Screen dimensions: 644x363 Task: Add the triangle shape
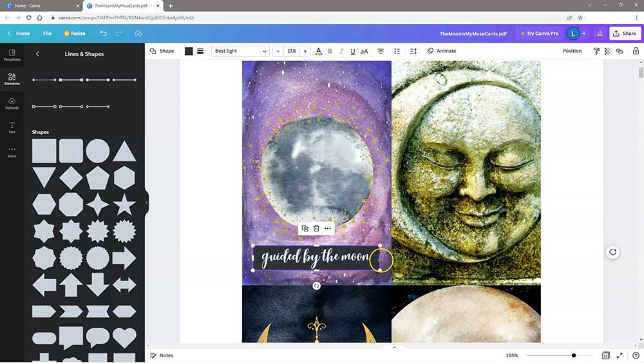[124, 152]
